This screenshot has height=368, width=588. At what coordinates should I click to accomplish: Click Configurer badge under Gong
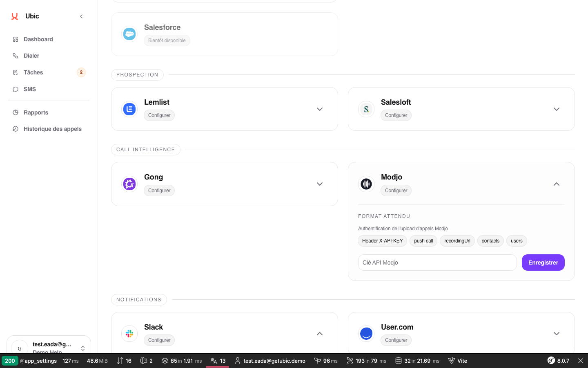tap(159, 191)
